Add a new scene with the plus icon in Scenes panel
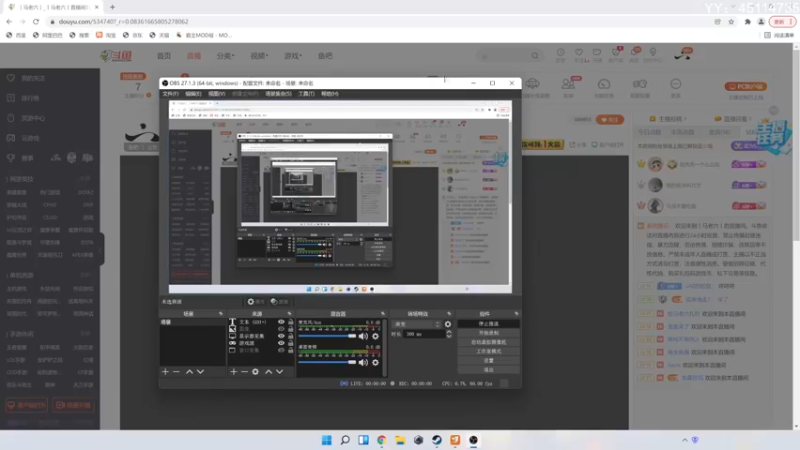The image size is (800, 450). 165,372
